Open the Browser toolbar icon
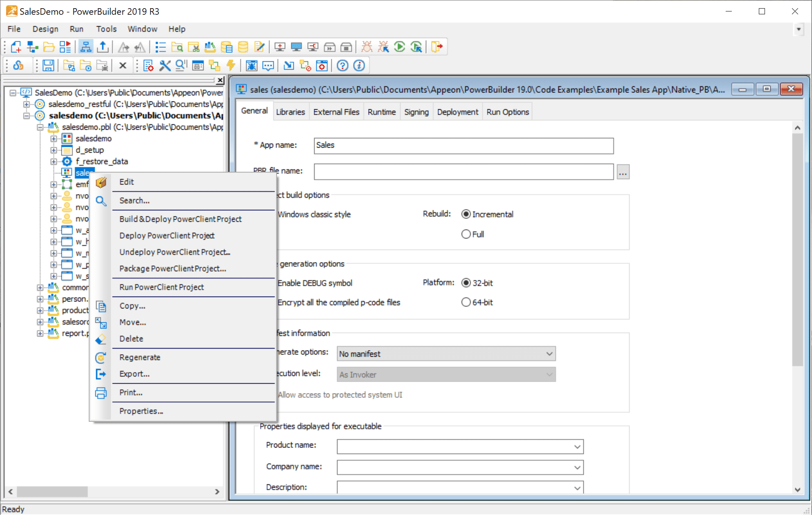812x515 pixels. click(177, 47)
